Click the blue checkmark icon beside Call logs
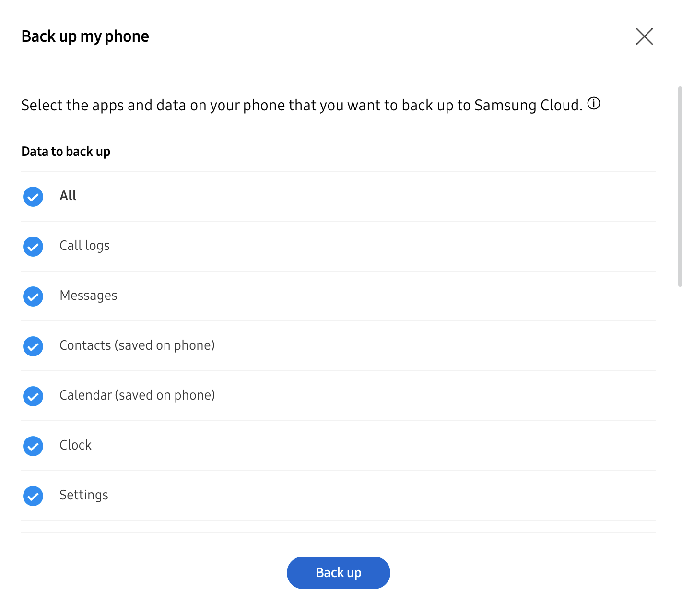The image size is (682, 616). coord(33,247)
